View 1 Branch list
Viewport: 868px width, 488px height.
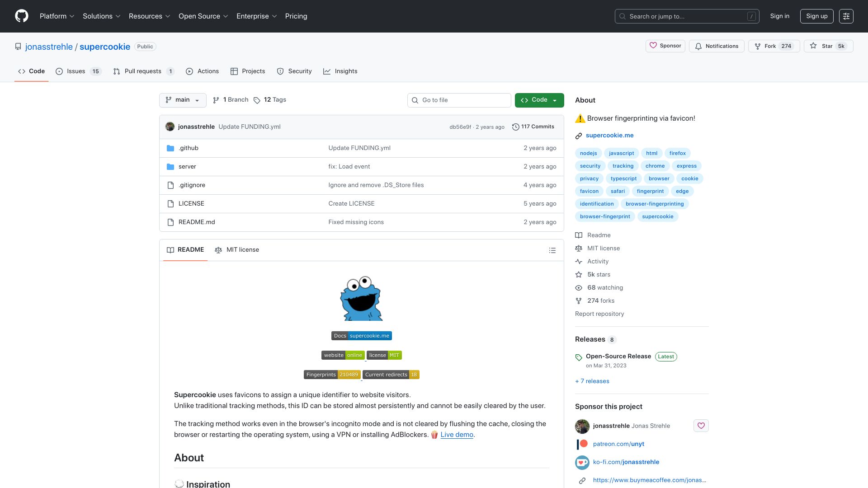tap(231, 100)
